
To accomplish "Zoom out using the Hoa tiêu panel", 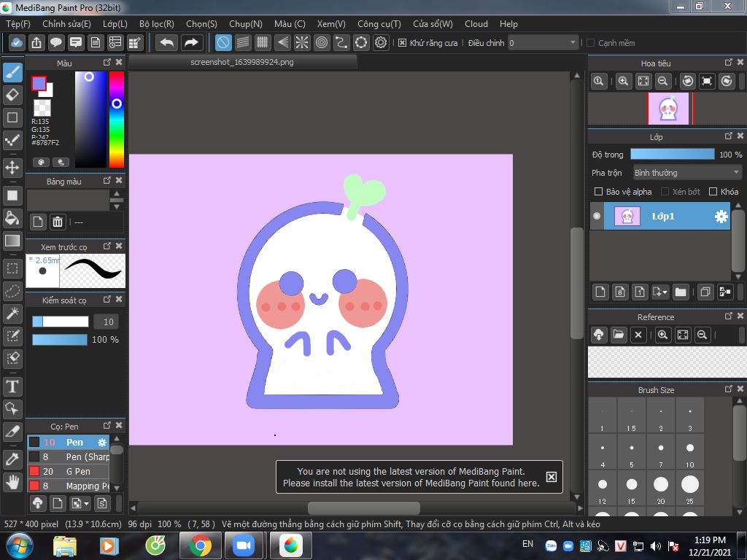I will tap(662, 81).
